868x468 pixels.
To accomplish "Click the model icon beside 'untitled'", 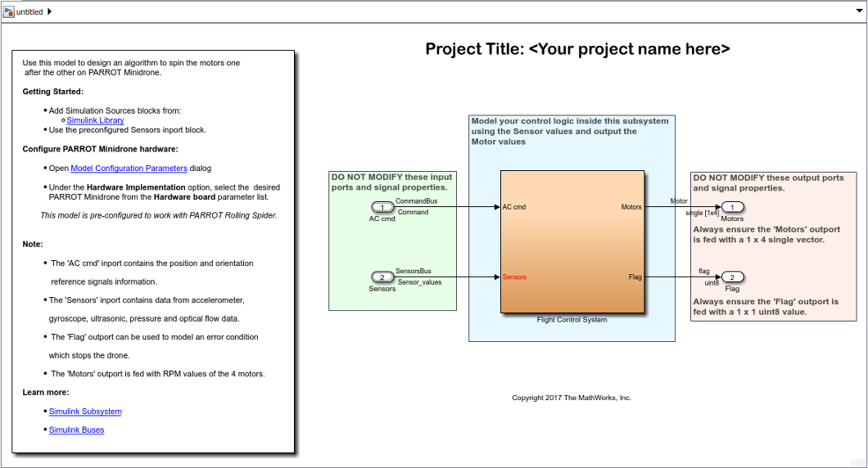I will [x=9, y=12].
